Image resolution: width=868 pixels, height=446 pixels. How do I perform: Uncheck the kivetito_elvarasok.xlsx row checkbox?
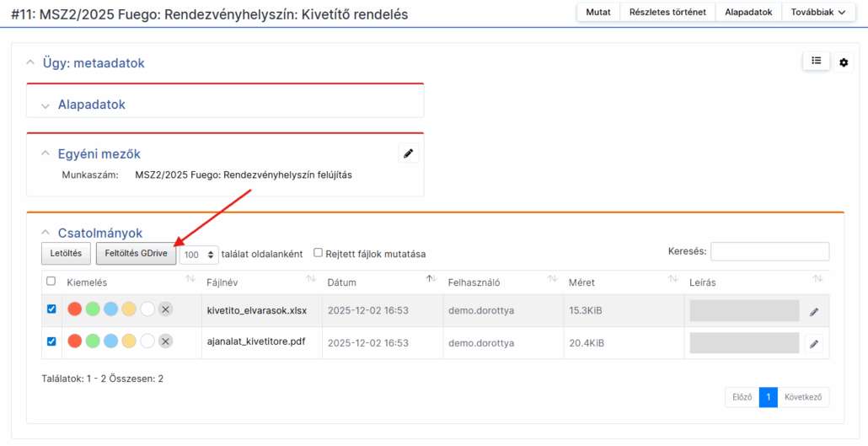pyautogui.click(x=51, y=309)
